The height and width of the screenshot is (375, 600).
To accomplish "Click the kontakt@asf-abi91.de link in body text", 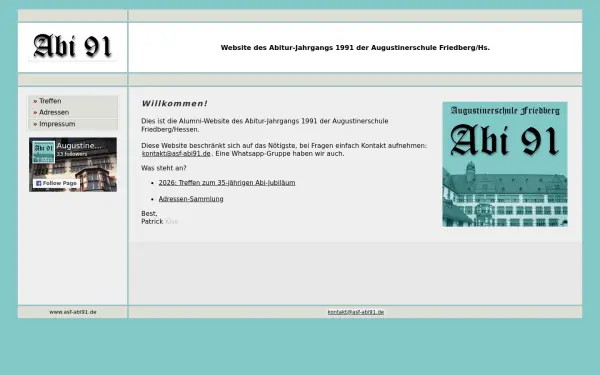I will click(x=176, y=154).
